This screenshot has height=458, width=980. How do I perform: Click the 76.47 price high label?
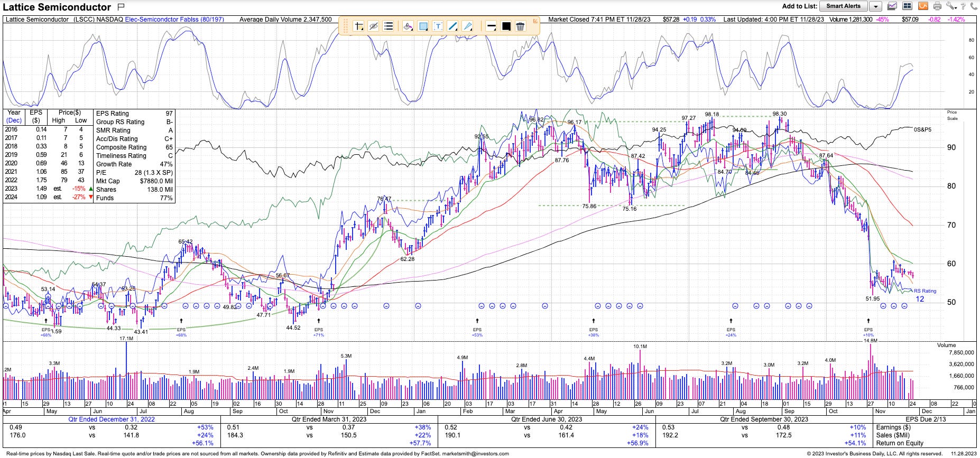384,199
